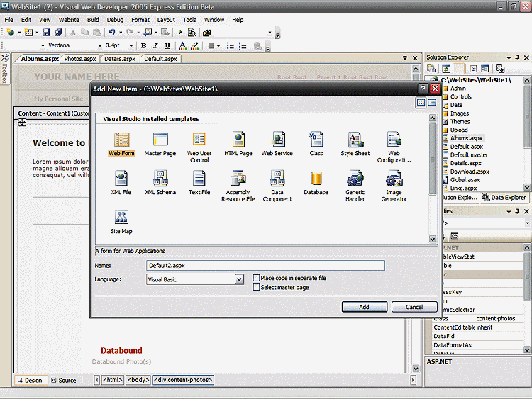Click the Undo toolbar icon
Image resolution: width=532 pixels, height=399 pixels.
tap(111, 33)
